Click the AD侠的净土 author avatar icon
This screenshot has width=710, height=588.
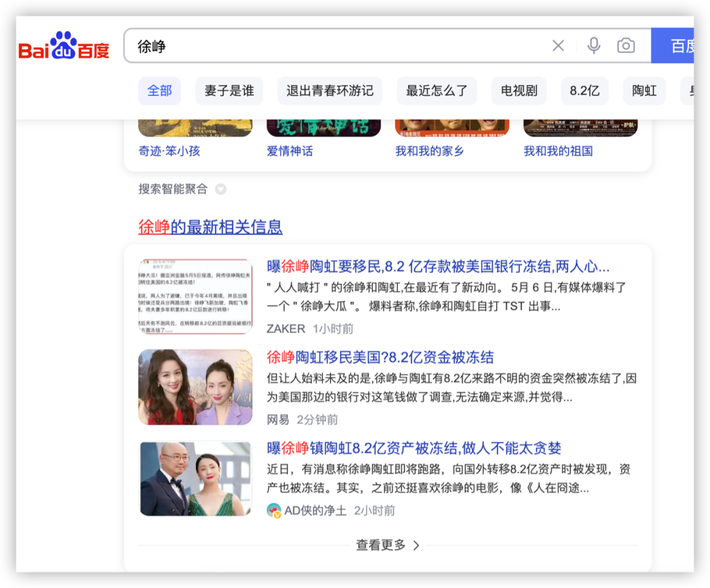pyautogui.click(x=273, y=511)
